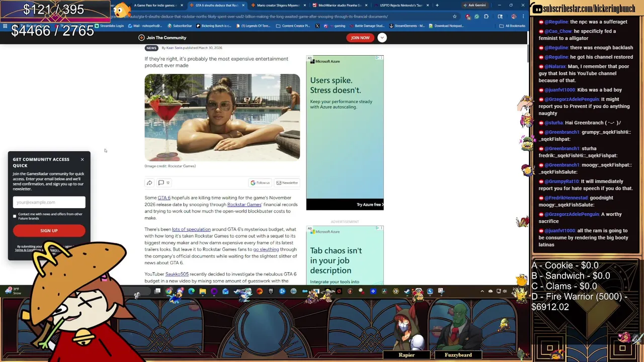Image resolution: width=644 pixels, height=362 pixels.
Task: Click the AdChoices icon on Azure ad
Action: point(377,58)
